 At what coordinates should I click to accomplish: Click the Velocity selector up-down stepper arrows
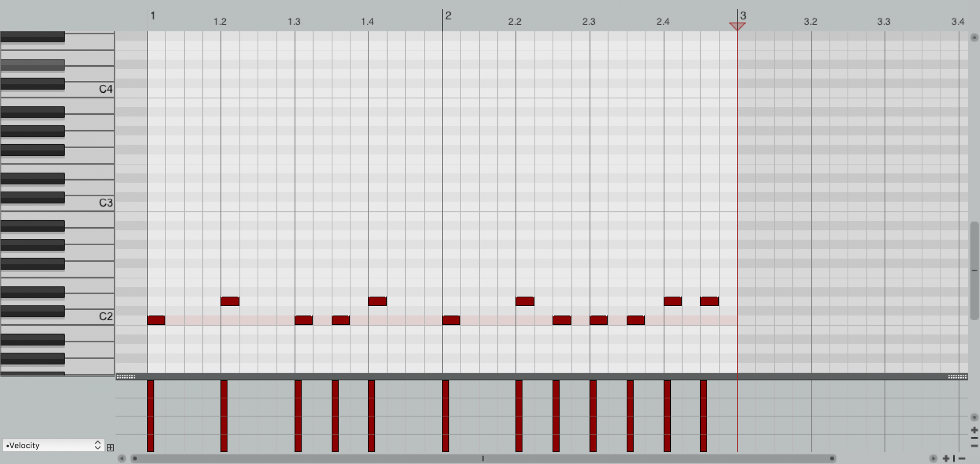point(98,445)
